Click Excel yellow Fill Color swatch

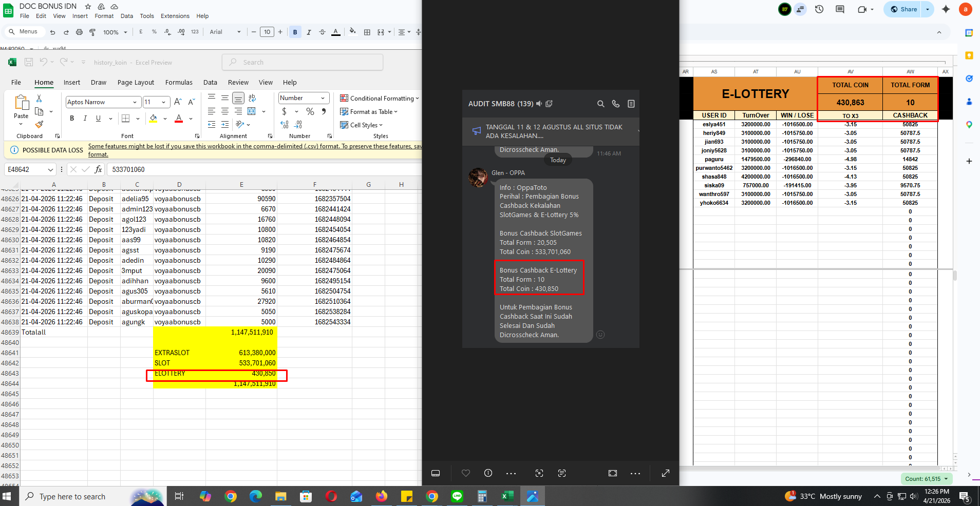(x=153, y=119)
